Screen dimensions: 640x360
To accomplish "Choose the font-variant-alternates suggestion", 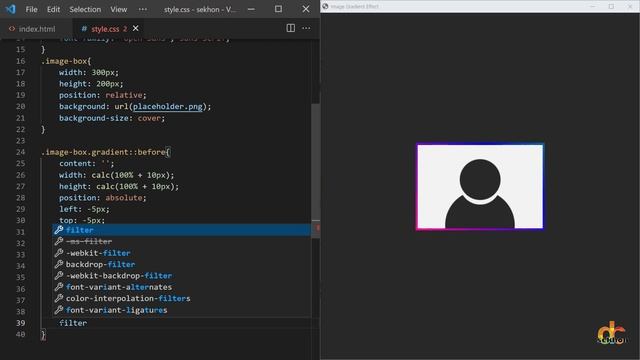I will coord(181,287).
